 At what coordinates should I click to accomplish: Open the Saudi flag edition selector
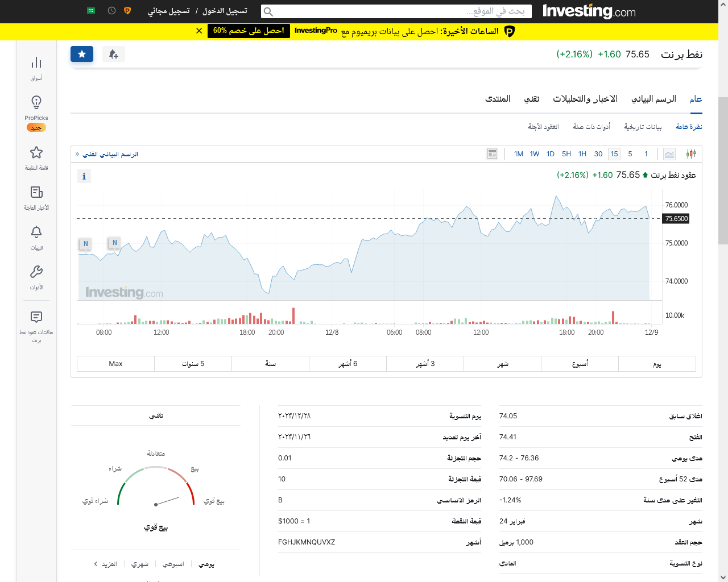(91, 11)
